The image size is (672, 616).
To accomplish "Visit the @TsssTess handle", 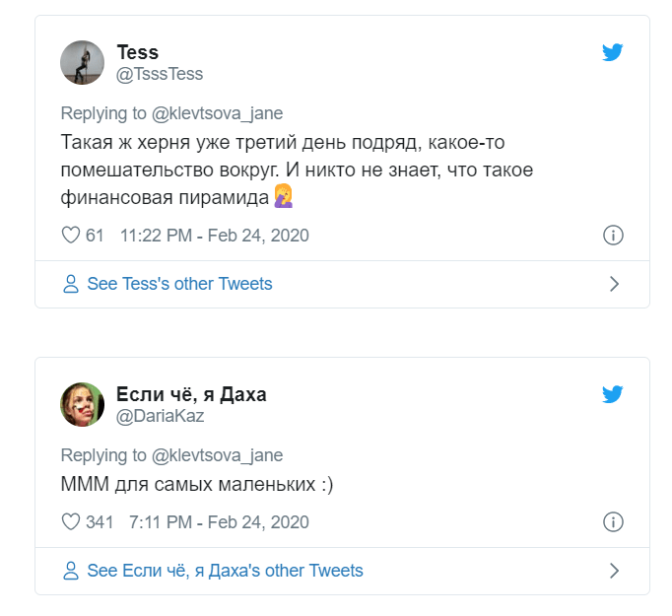I will pos(160,75).
